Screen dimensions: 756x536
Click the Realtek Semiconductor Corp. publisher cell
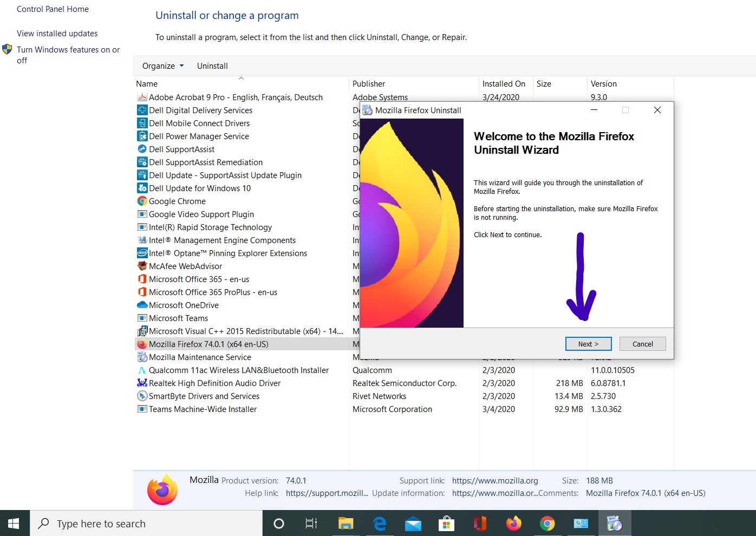[x=404, y=383]
